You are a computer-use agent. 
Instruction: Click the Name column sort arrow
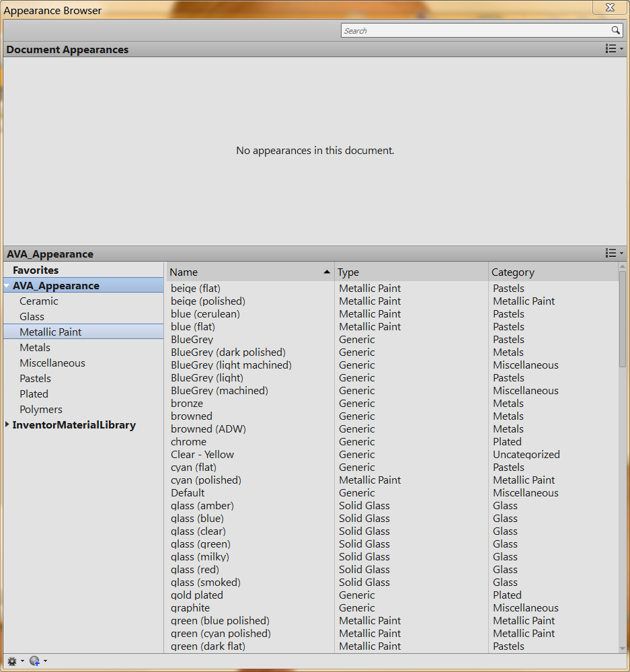coord(327,272)
